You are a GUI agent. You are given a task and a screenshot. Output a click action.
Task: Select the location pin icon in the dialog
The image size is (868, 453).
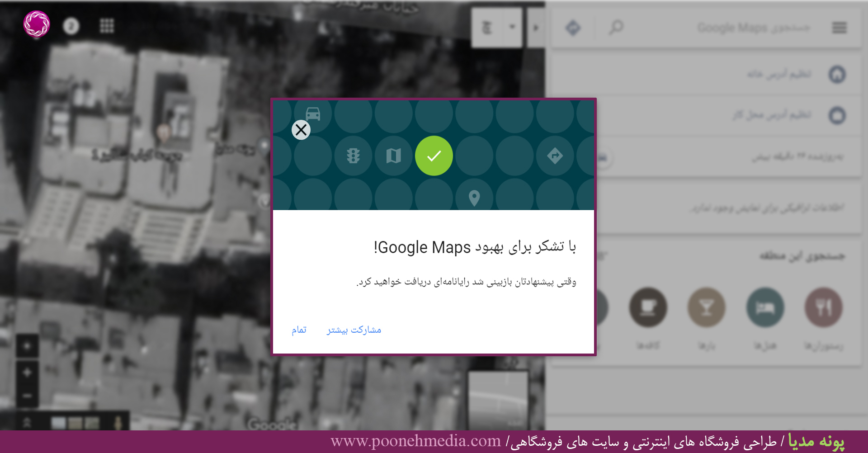pos(474,197)
